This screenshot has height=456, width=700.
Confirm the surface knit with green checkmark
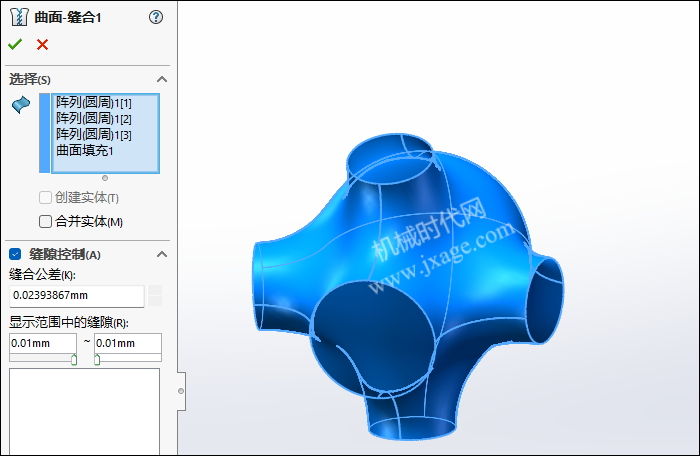(x=15, y=44)
